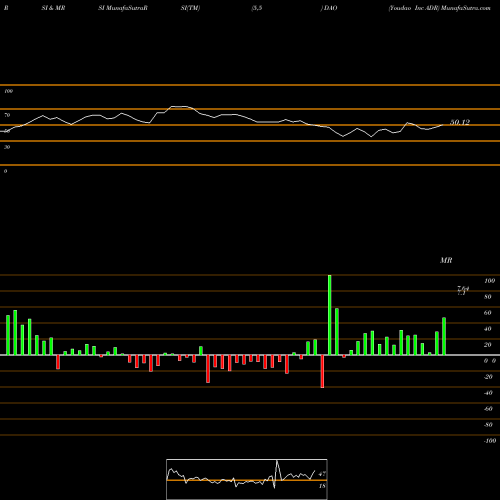Click the last green MR bar on right
The image size is (500, 500).
click(444, 336)
